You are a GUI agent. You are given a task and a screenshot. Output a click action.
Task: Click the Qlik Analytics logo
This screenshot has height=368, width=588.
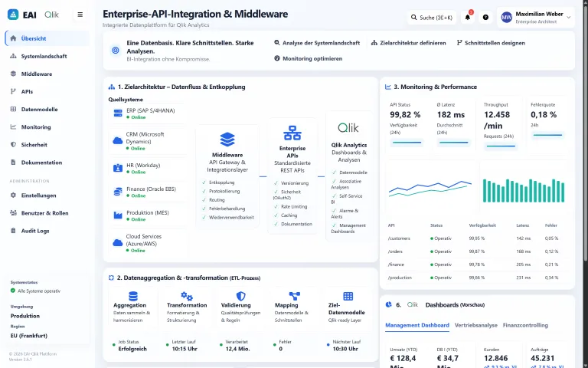pyautogui.click(x=348, y=128)
